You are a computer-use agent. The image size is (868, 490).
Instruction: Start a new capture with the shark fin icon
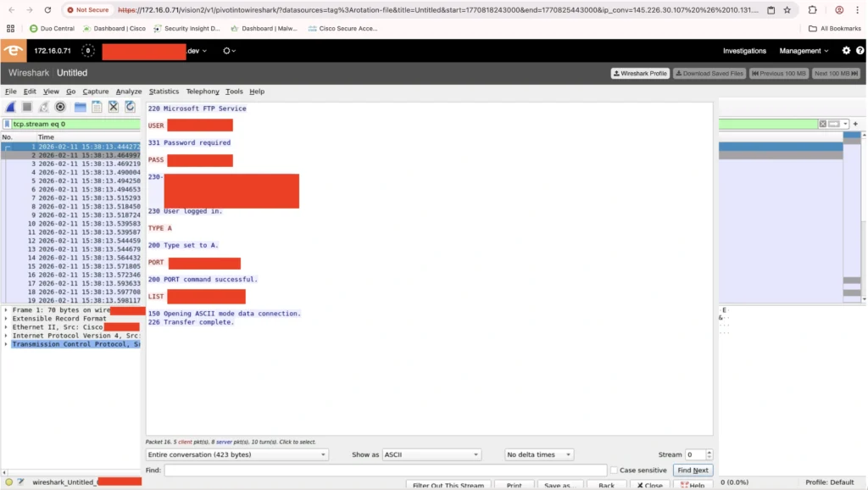(x=11, y=106)
